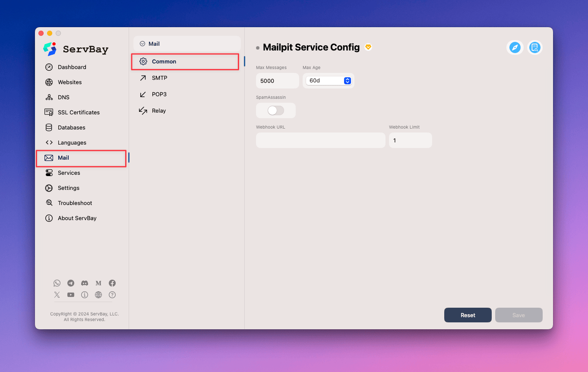
Task: Open Mailpit web interface via compass icon
Action: click(515, 47)
